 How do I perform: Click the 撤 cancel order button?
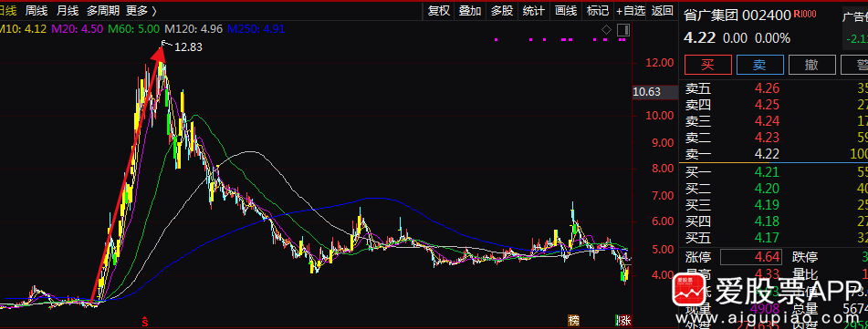pyautogui.click(x=811, y=65)
